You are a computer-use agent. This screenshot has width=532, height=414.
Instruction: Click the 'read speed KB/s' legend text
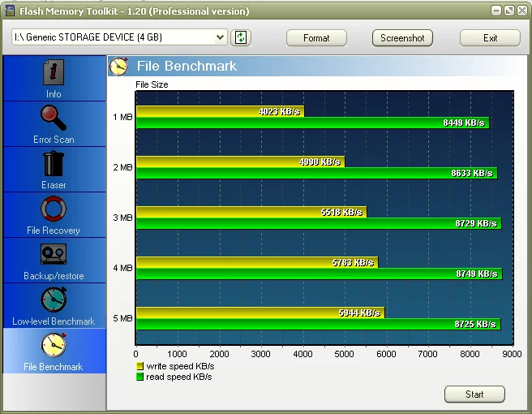(178, 377)
